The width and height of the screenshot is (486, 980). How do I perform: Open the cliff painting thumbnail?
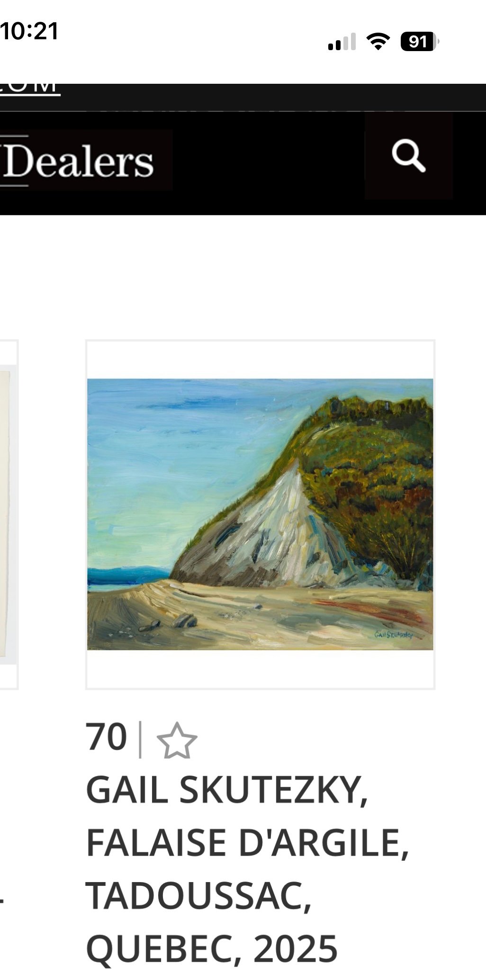(260, 514)
